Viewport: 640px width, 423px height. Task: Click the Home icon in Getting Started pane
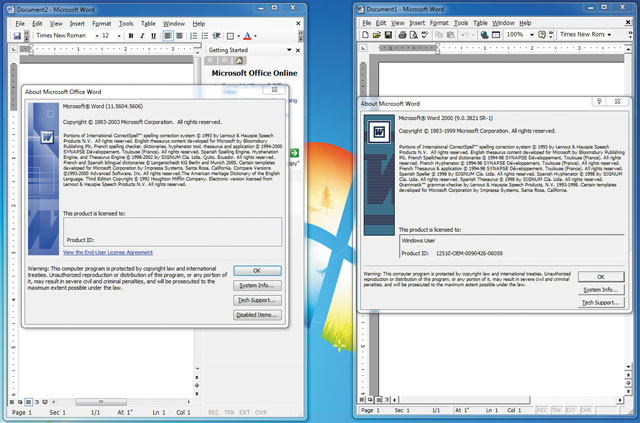240,61
